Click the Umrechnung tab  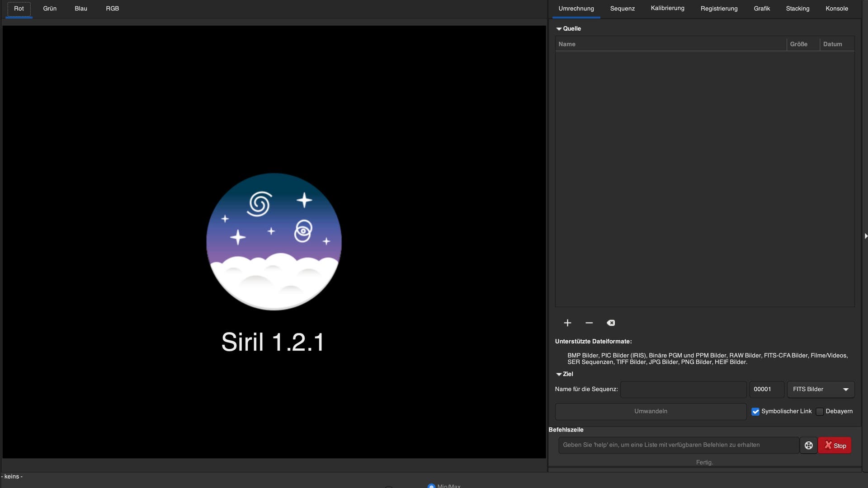point(576,9)
